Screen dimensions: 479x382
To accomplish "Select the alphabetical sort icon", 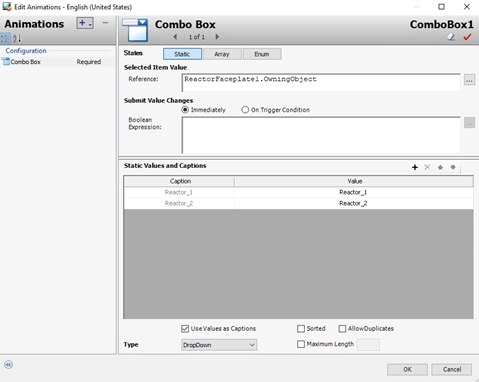I will [x=16, y=38].
